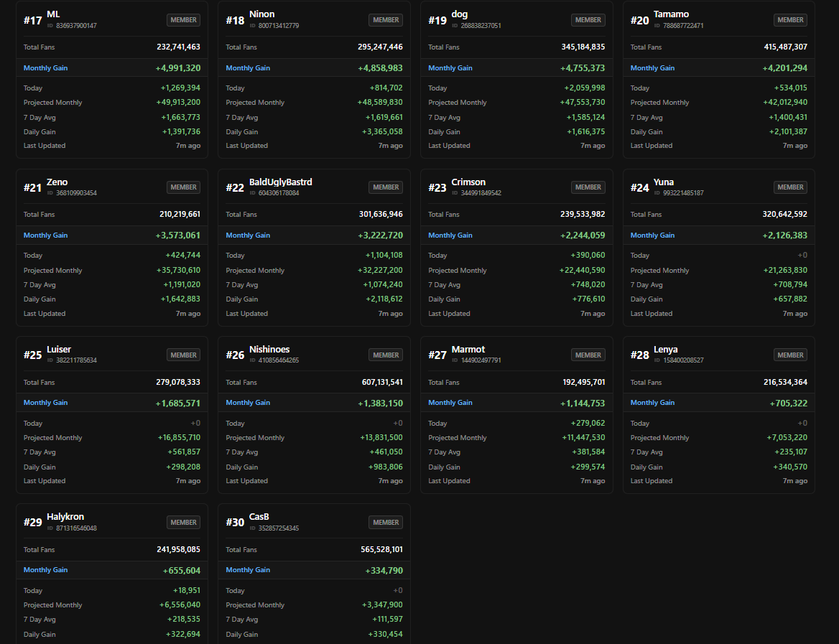Click ML's Total Fans value 232,741,463
The image size is (839, 644).
178,47
